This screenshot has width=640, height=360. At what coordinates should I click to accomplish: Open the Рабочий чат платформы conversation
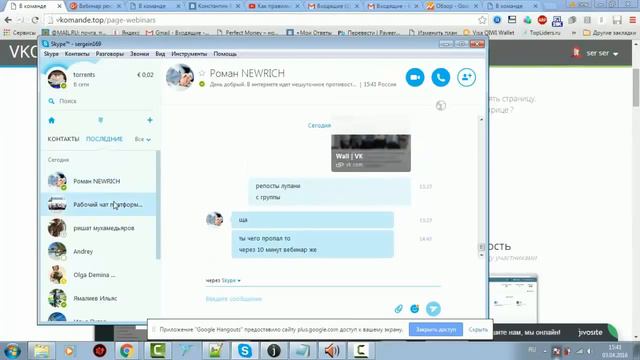point(98,204)
